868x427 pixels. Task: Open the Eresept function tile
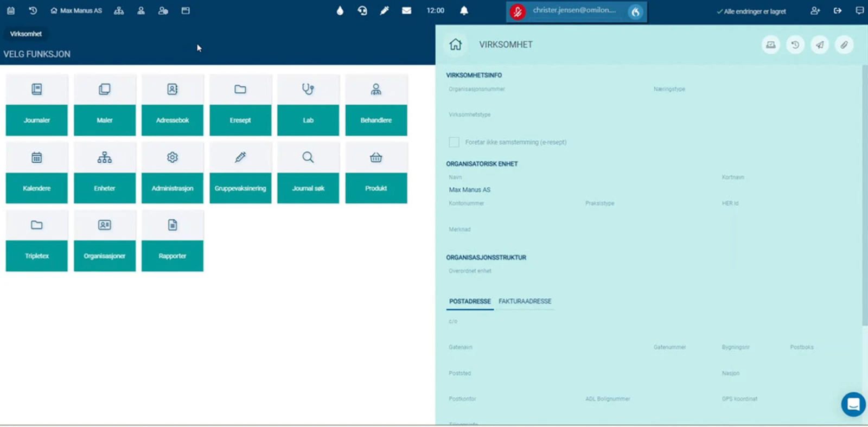[240, 105]
